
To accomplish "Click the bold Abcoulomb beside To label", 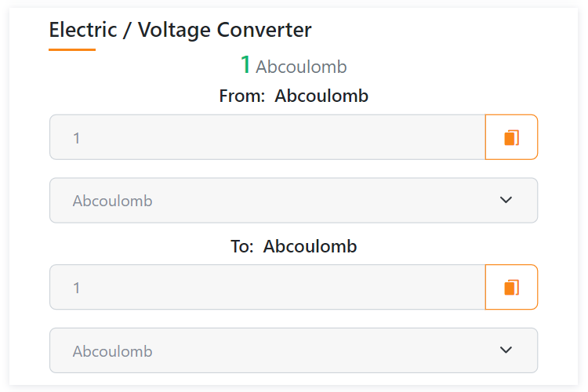I will pos(310,246).
